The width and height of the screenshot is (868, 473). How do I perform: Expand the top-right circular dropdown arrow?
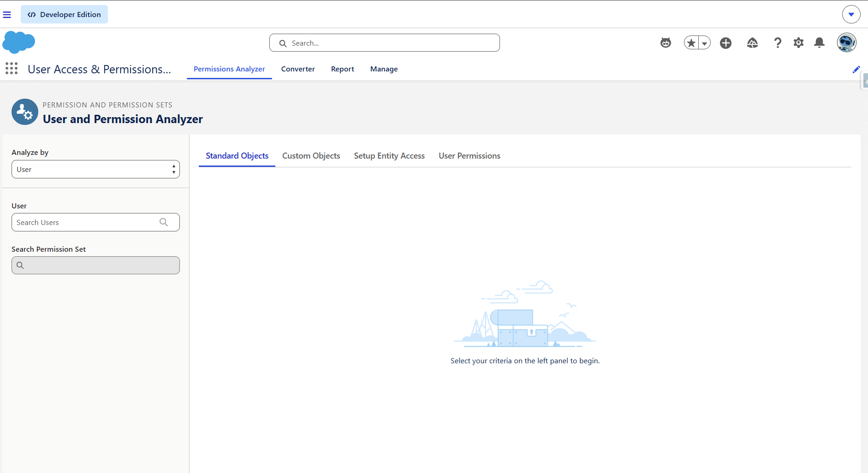[x=851, y=14]
